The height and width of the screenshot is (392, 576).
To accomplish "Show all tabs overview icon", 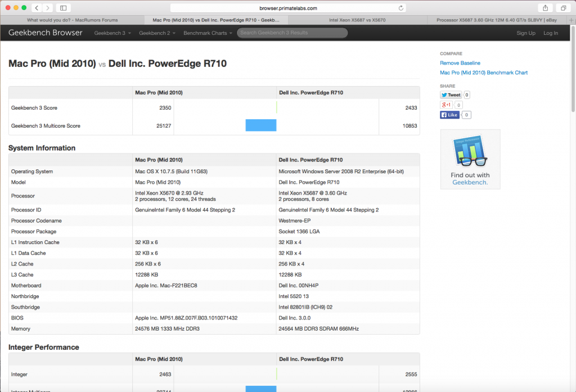I will (564, 8).
